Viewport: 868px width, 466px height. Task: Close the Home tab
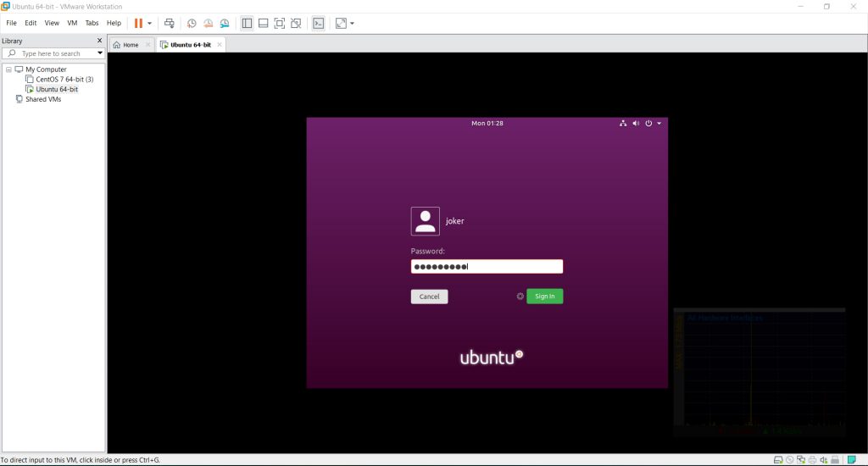(x=147, y=45)
